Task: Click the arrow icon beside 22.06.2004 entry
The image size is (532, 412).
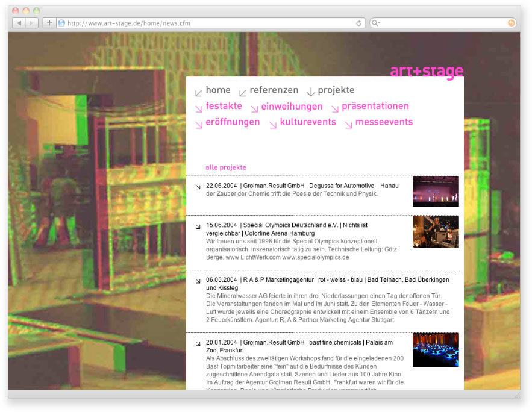Action: coord(198,187)
